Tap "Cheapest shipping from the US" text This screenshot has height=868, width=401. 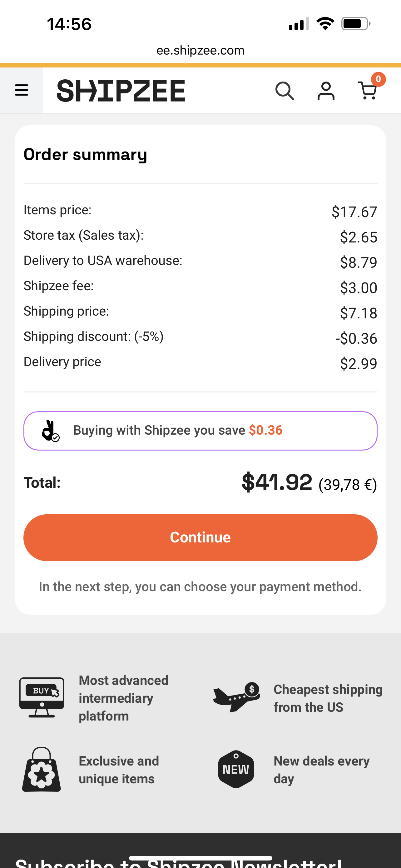(x=328, y=698)
